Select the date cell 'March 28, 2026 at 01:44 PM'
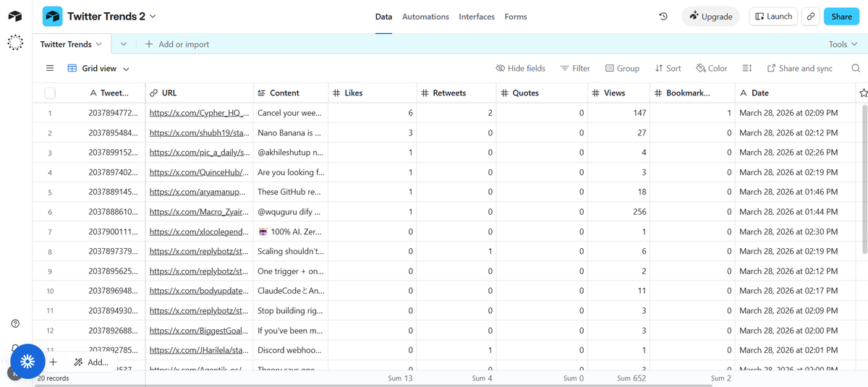The width and height of the screenshot is (868, 387). tap(794, 212)
